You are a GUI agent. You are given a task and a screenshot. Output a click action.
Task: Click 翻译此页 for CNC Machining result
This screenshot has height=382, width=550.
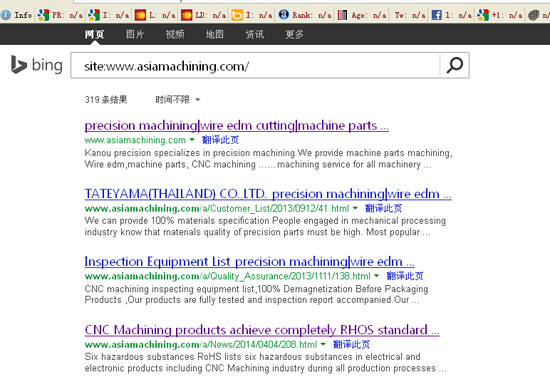tap(351, 344)
